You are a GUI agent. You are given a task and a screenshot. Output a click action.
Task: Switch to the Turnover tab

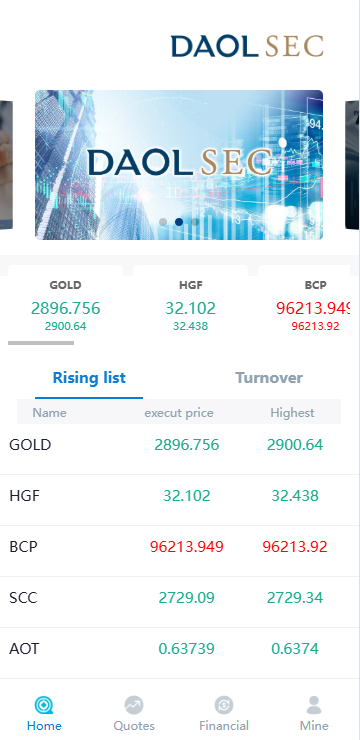[269, 378]
